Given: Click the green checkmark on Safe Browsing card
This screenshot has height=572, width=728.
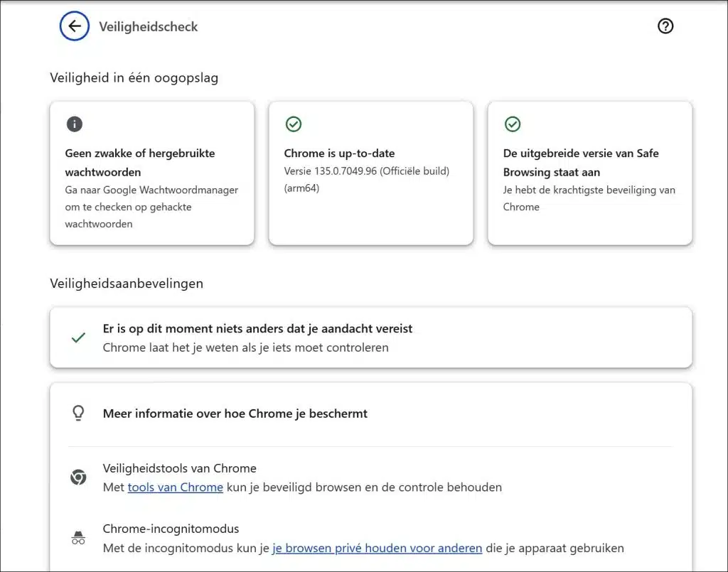Looking at the screenshot, I should point(513,124).
